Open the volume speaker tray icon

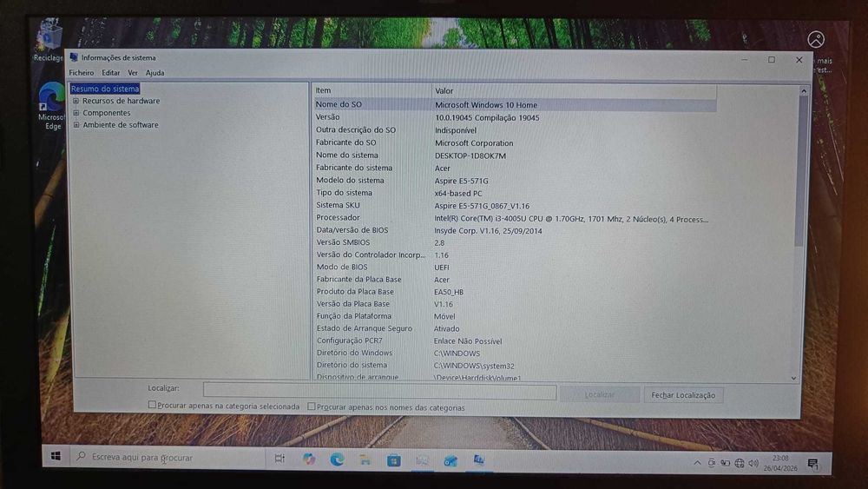pyautogui.click(x=753, y=463)
